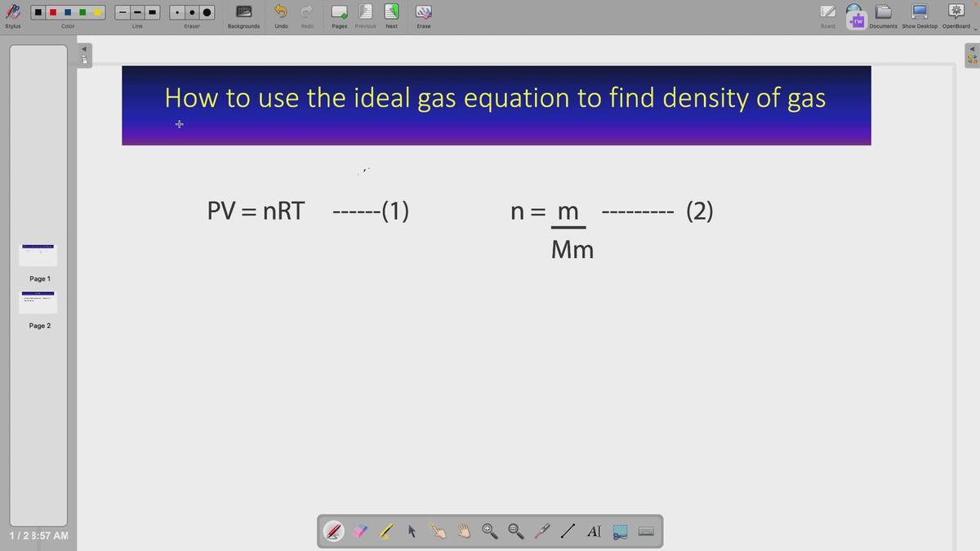
Task: Select the large eraser size
Action: coord(207,12)
